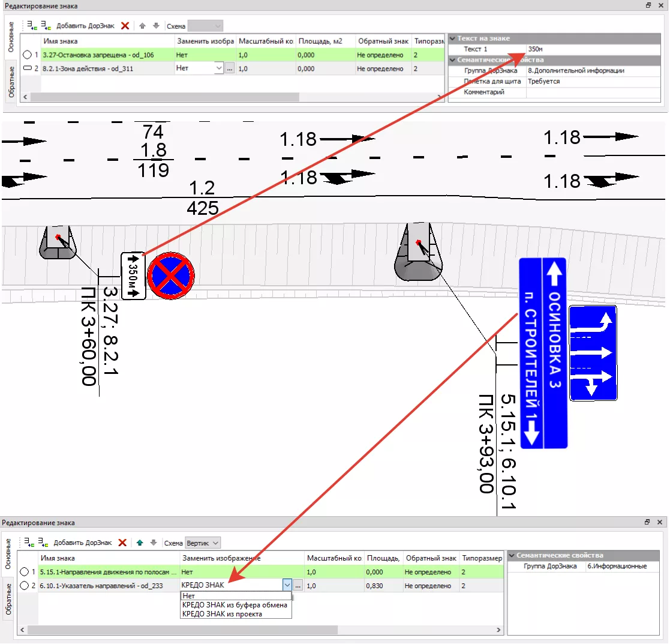Open replace-image dropdown in the 8.2.1 row
Image resolution: width=670 pixels, height=644 pixels.
218,69
